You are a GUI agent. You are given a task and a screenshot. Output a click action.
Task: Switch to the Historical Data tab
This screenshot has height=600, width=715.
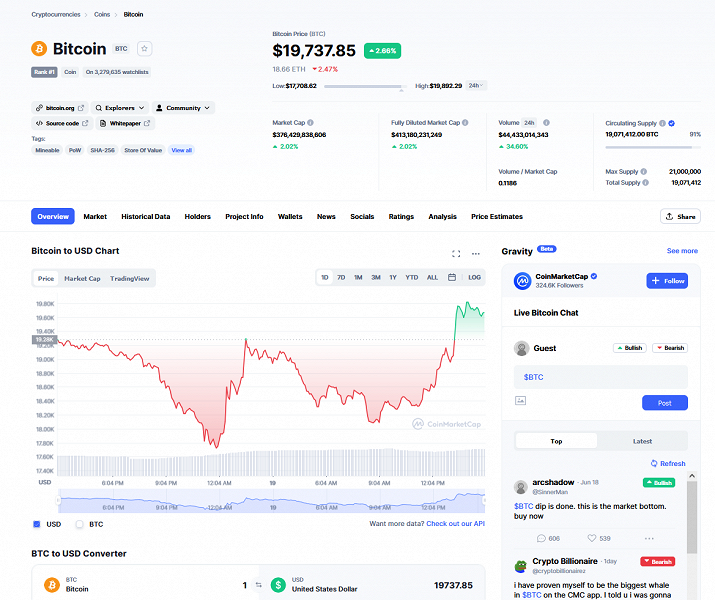[x=145, y=216]
